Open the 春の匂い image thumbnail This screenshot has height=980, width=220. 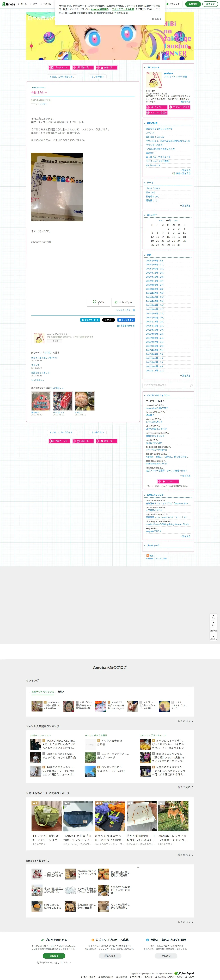pos(41,401)
